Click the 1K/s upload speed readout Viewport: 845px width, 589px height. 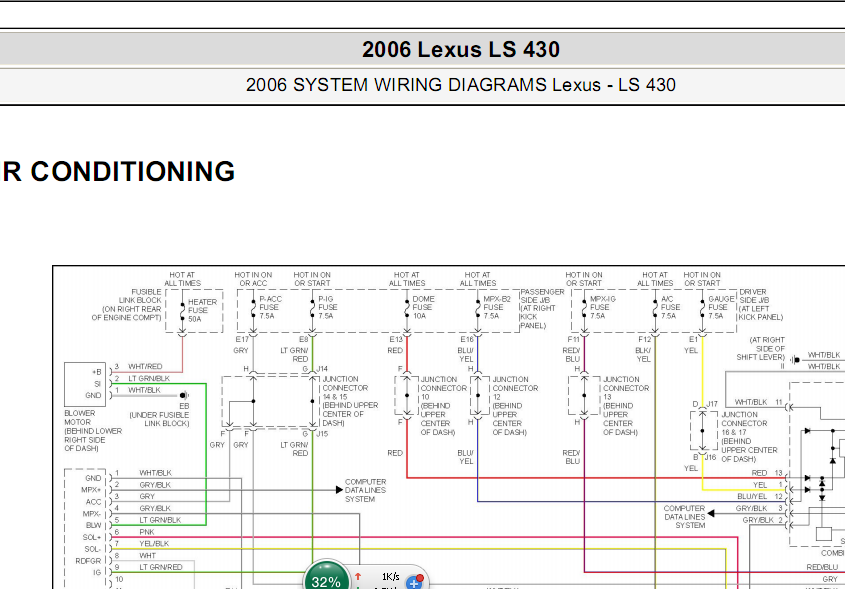coord(391,577)
